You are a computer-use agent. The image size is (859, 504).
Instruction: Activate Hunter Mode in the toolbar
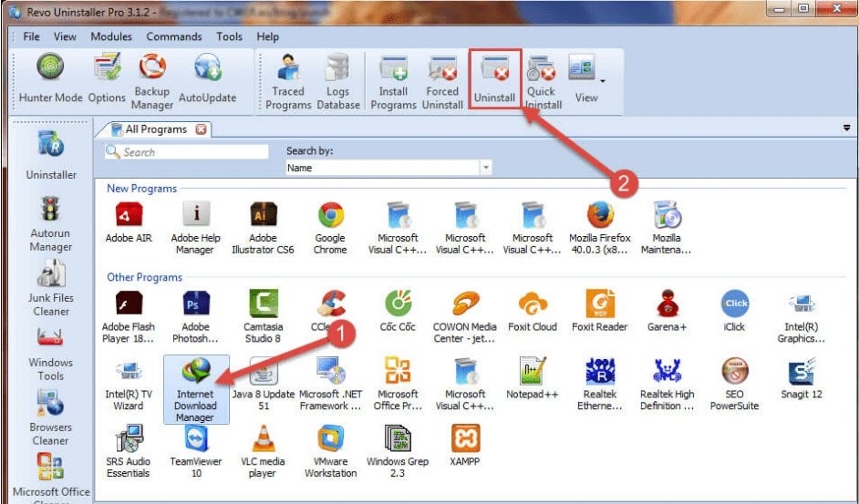click(x=50, y=77)
